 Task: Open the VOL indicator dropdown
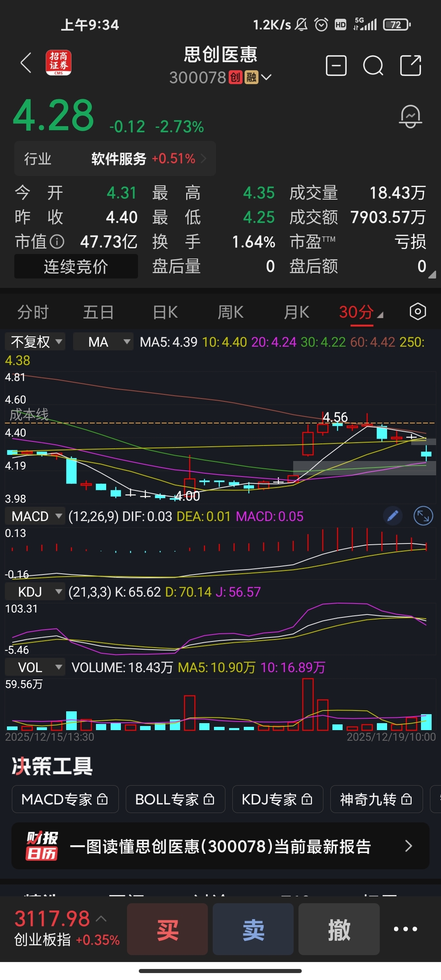pyautogui.click(x=35, y=667)
